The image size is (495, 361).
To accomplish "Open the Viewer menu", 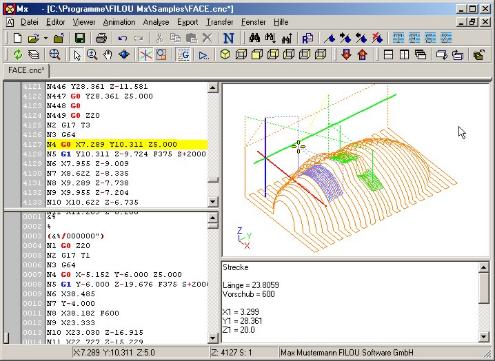I will tap(84, 22).
